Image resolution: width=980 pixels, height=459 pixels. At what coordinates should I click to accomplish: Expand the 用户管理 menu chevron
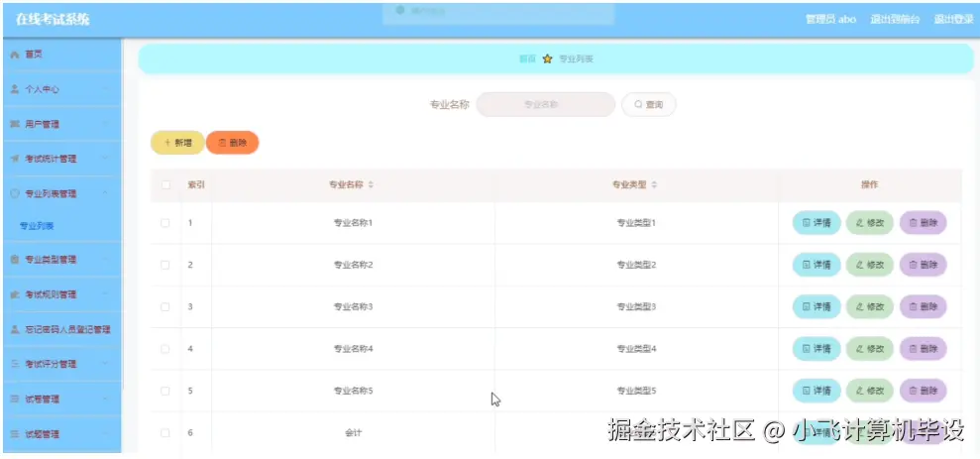[105, 125]
